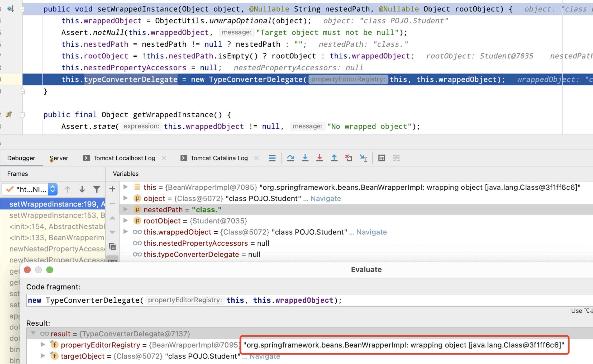Click Navigate link next to object variable
Screen dimensions: 593x364
(325, 199)
